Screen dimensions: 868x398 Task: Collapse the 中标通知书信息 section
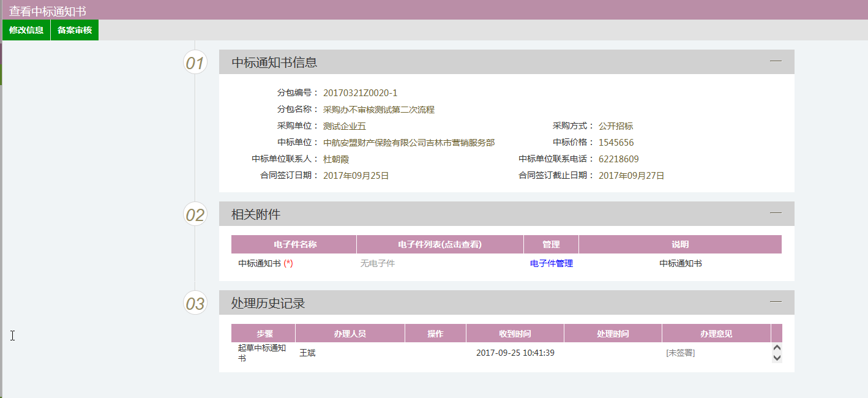point(776,61)
